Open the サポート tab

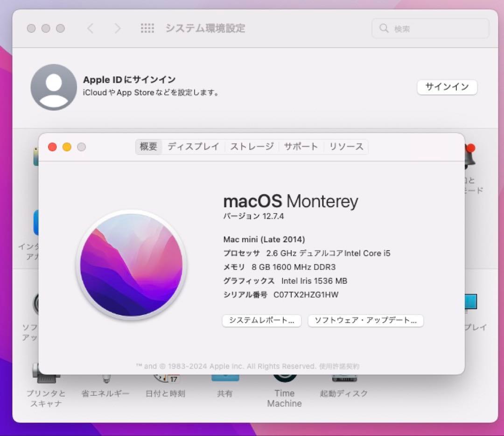coord(301,147)
